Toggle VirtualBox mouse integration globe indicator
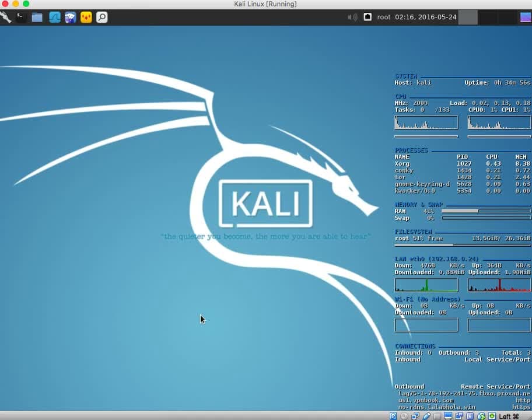Image resolution: width=532 pixels, height=420 pixels. click(481, 416)
